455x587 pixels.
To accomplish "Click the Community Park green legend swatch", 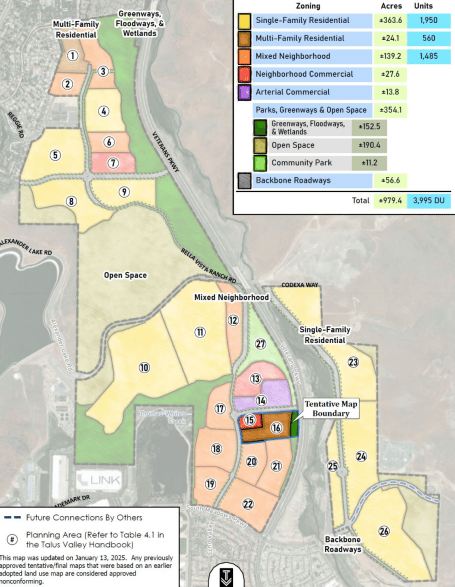I will 260,163.
